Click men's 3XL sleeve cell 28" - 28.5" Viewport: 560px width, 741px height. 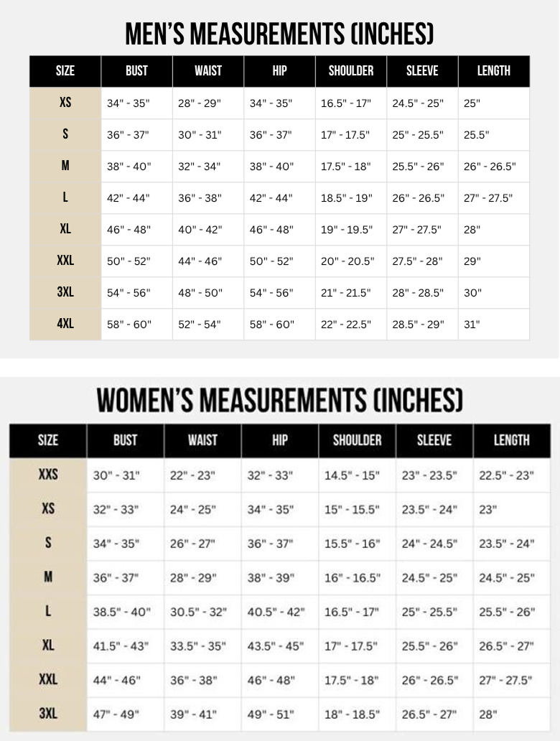(418, 293)
